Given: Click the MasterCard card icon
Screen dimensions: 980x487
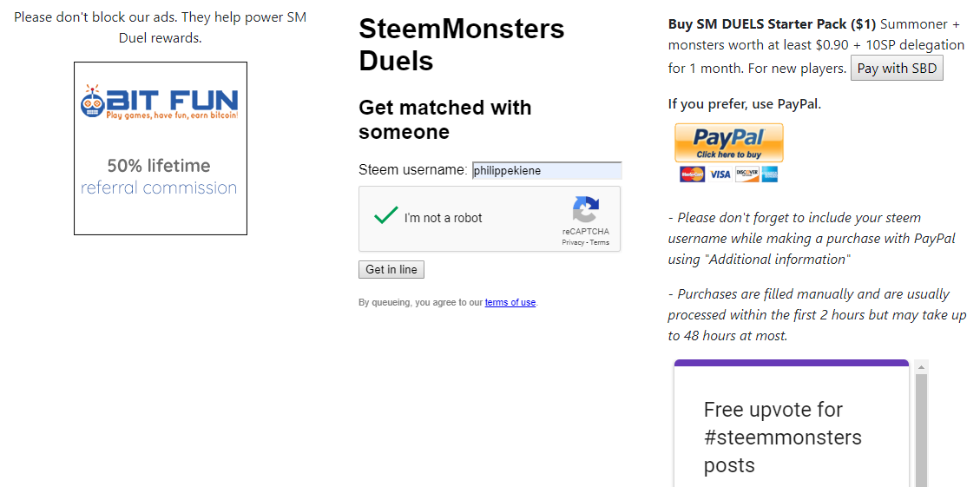Looking at the screenshot, I should pos(692,174).
